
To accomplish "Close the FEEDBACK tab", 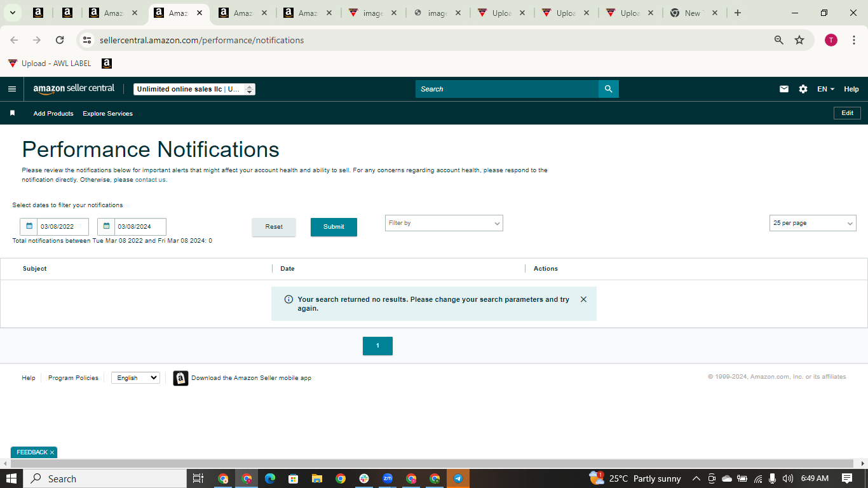I will click(52, 452).
